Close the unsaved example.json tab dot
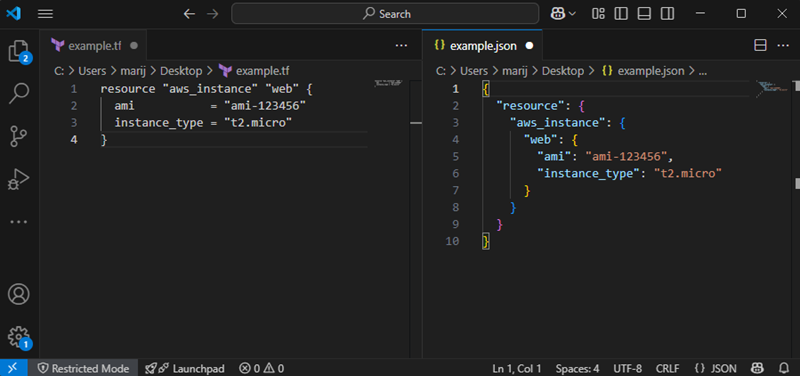This screenshot has width=800, height=376. 529,45
